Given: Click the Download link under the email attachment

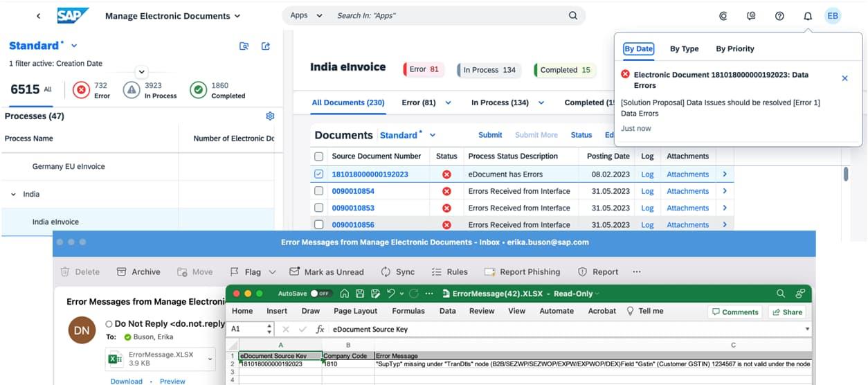Looking at the screenshot, I should click(126, 382).
